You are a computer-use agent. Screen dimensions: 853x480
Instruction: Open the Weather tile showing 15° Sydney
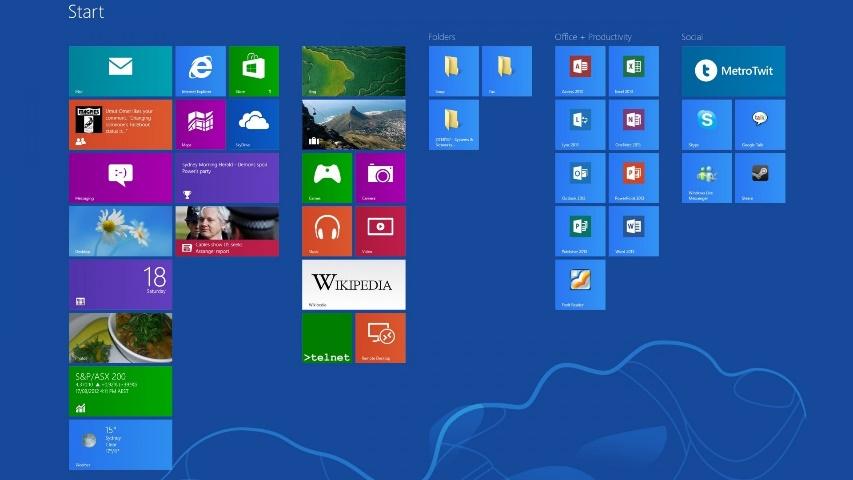(120, 445)
